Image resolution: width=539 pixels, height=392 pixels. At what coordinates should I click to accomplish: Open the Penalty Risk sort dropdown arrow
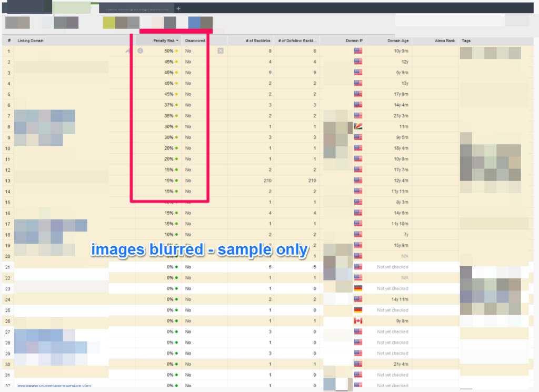pos(177,41)
